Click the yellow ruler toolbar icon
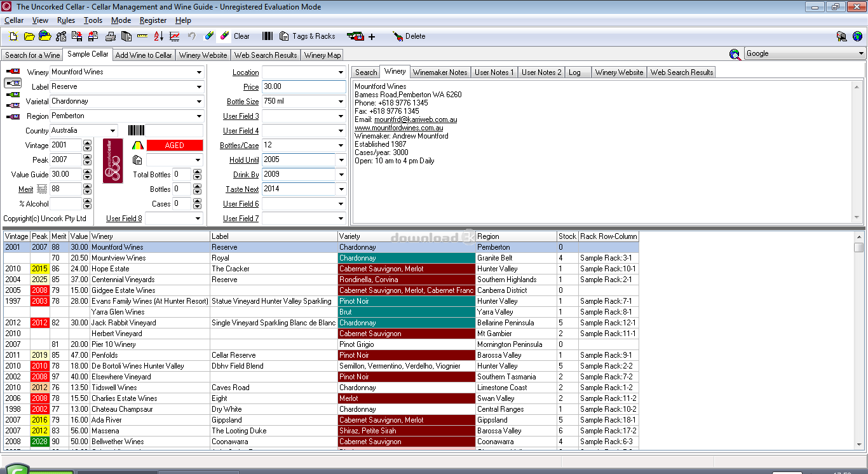The height and width of the screenshot is (474, 868). [x=142, y=36]
